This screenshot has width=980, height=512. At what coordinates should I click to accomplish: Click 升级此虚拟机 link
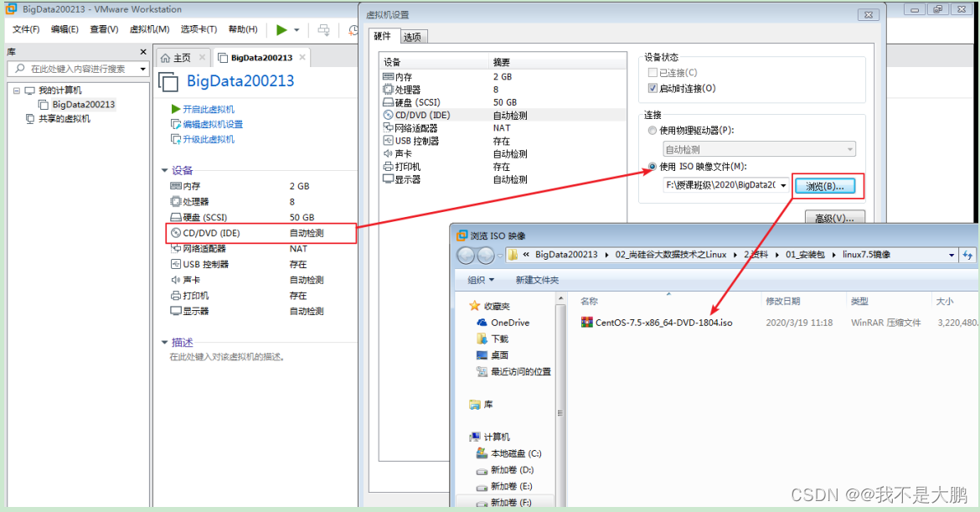208,139
